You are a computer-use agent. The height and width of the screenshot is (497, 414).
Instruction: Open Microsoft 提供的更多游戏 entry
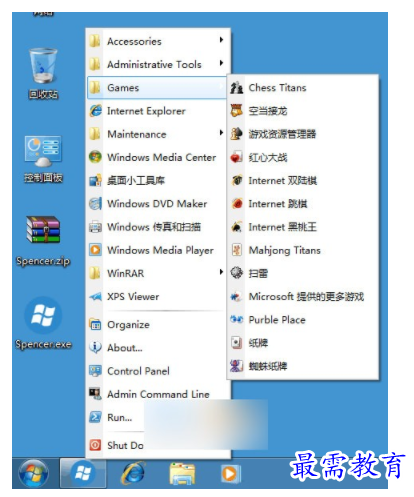tap(303, 296)
